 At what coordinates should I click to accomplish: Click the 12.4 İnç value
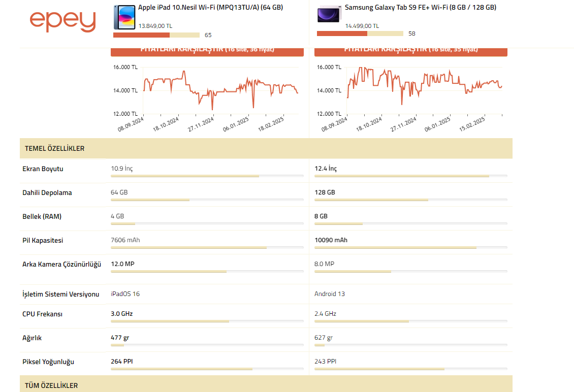[326, 169]
